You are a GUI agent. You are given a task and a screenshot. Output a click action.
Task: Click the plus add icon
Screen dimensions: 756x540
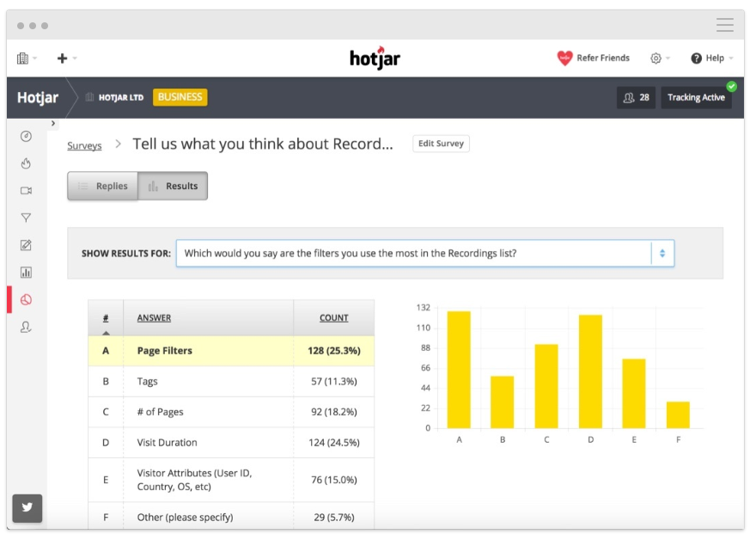62,58
